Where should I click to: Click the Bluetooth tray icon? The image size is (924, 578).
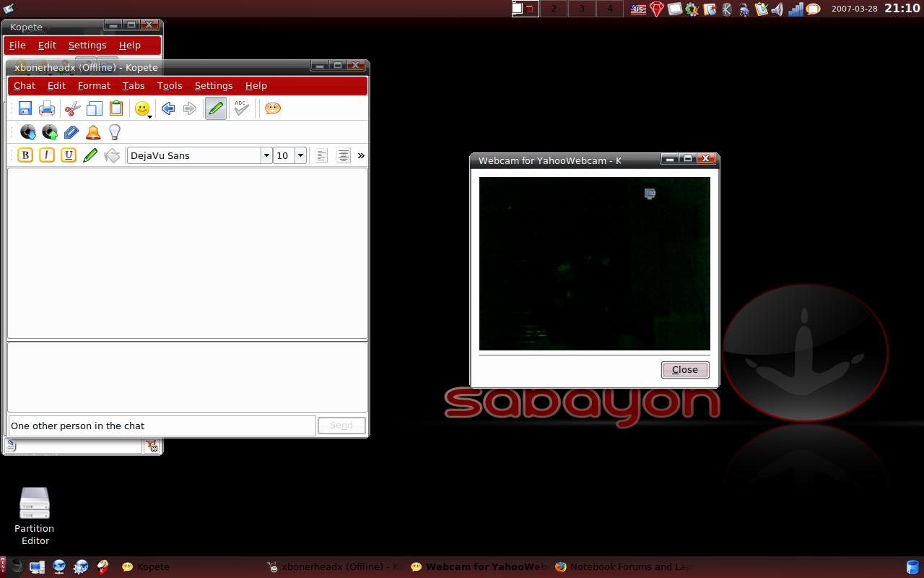point(727,9)
